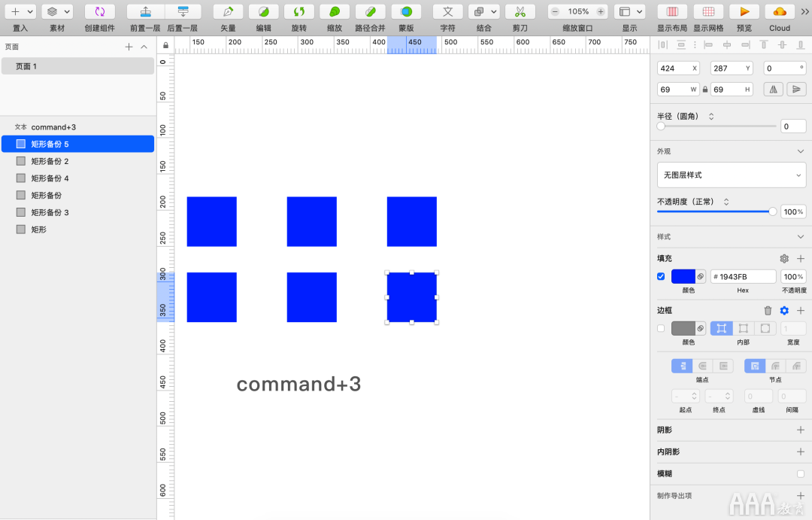This screenshot has height=520, width=812.
Task: Select the command+3 text layer
Action: coord(77,127)
